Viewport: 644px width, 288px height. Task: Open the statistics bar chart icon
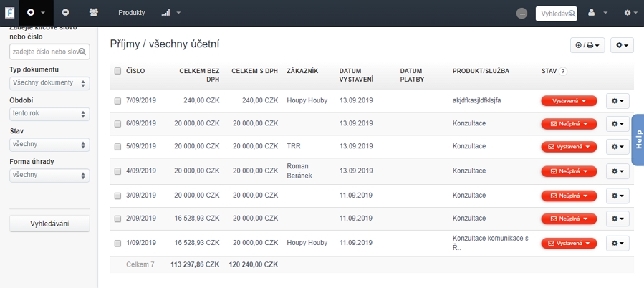166,13
